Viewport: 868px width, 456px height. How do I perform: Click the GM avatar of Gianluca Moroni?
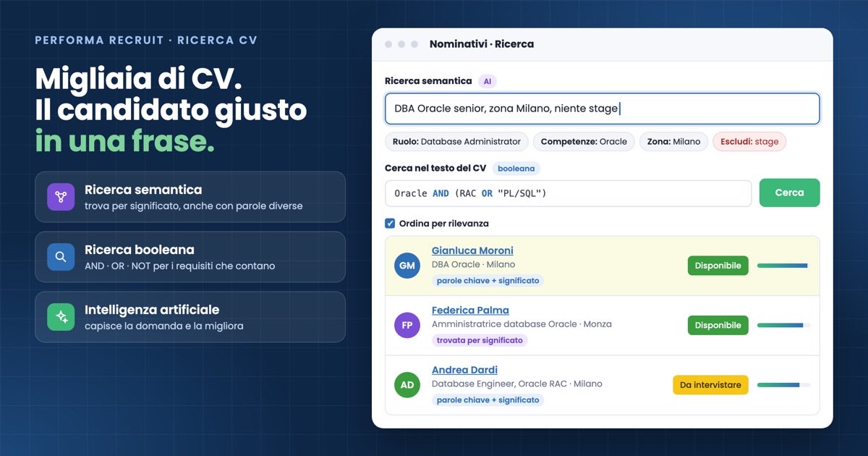coord(407,266)
